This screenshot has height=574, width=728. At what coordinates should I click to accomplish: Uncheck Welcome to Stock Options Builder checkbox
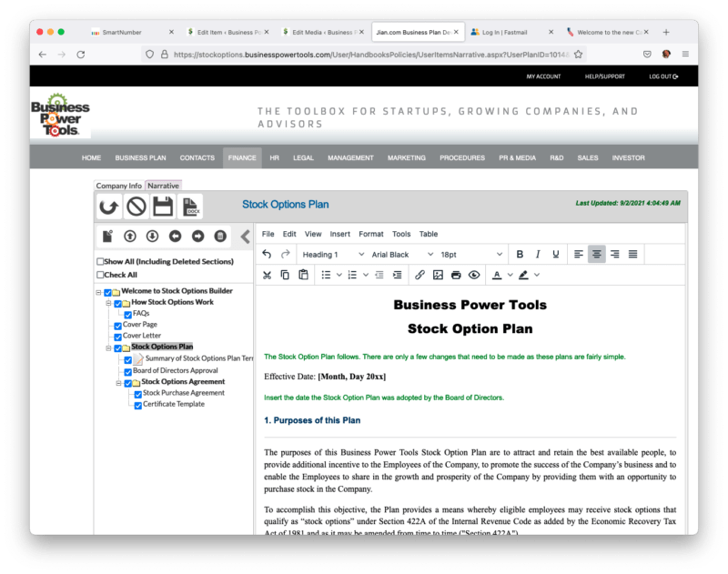[107, 292]
